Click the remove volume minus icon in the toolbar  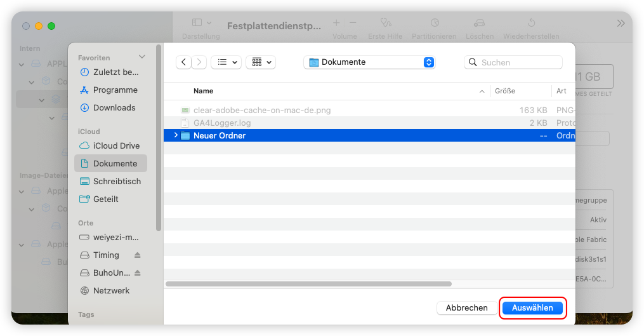353,23
